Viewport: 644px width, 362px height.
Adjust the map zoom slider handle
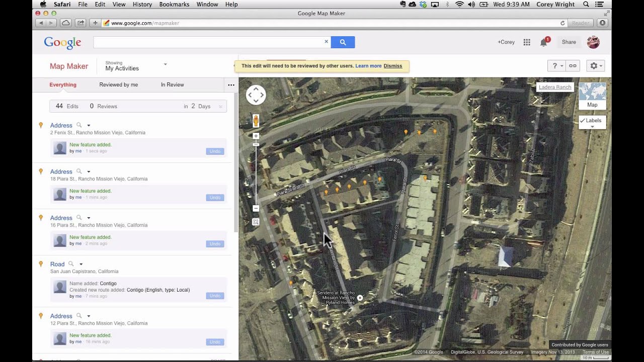point(256,145)
